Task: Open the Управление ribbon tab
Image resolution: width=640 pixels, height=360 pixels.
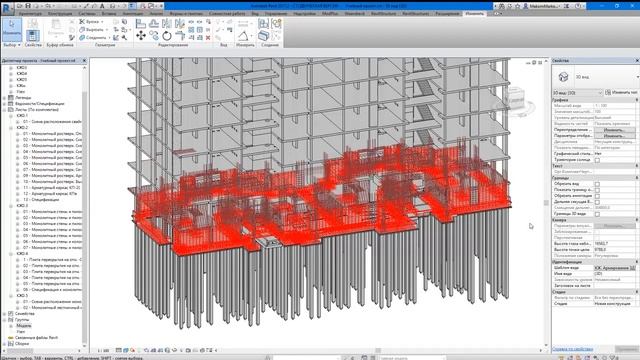Action: (276, 13)
